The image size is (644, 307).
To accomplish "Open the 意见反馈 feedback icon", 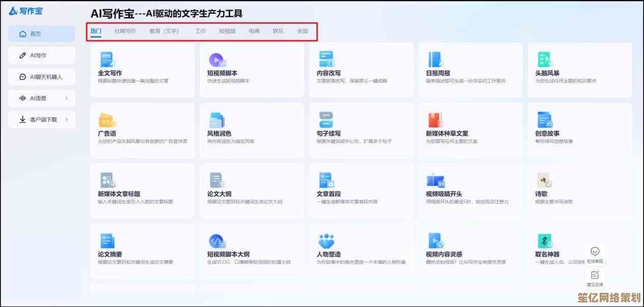I will 595,275.
